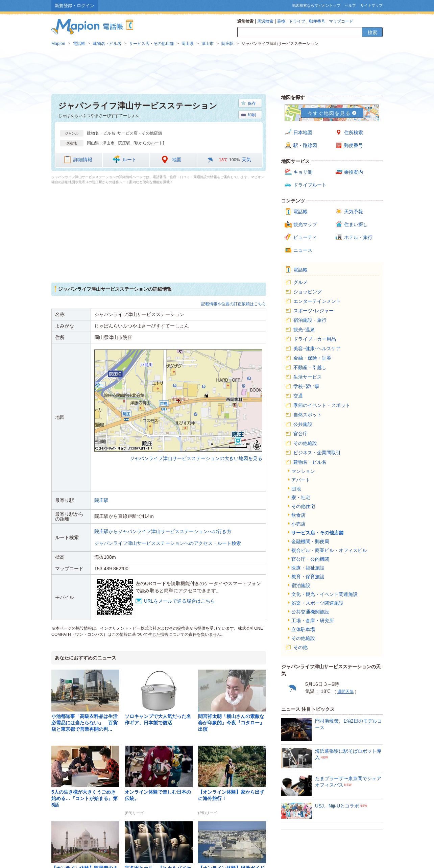Image resolution: width=434 pixels, height=868 pixels.
Task: Select the 周辺検索 search mode
Action: tap(265, 21)
